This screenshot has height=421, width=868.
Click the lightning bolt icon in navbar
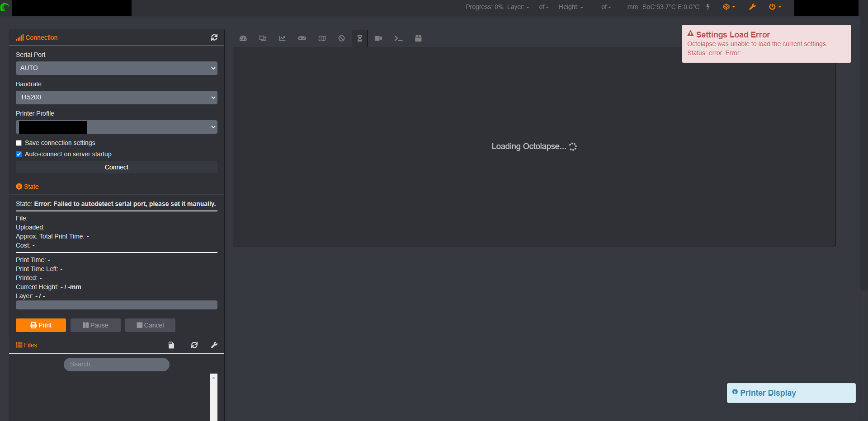[x=708, y=7]
